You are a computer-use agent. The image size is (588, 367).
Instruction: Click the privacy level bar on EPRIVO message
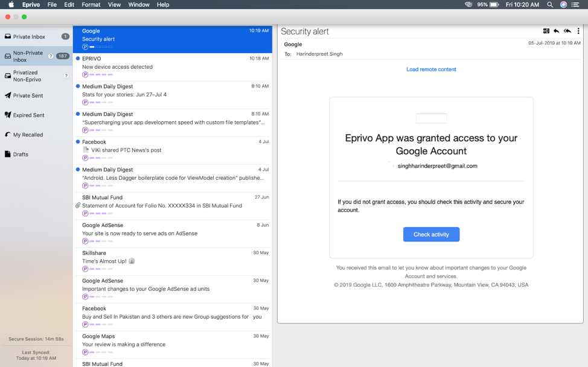(x=101, y=75)
